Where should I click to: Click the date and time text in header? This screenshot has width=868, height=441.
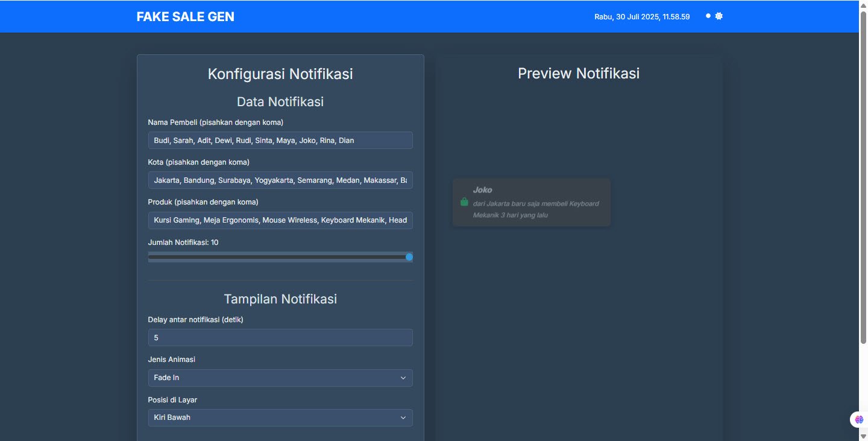(x=642, y=17)
